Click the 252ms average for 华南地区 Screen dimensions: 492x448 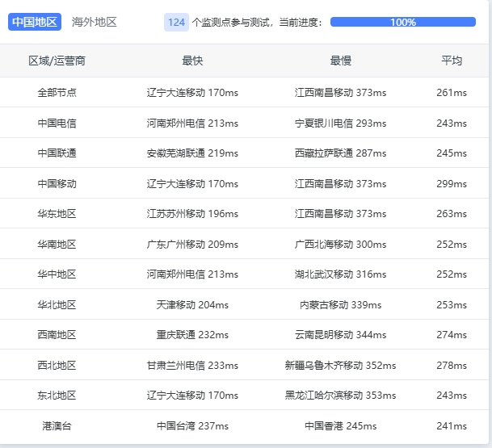(x=452, y=244)
